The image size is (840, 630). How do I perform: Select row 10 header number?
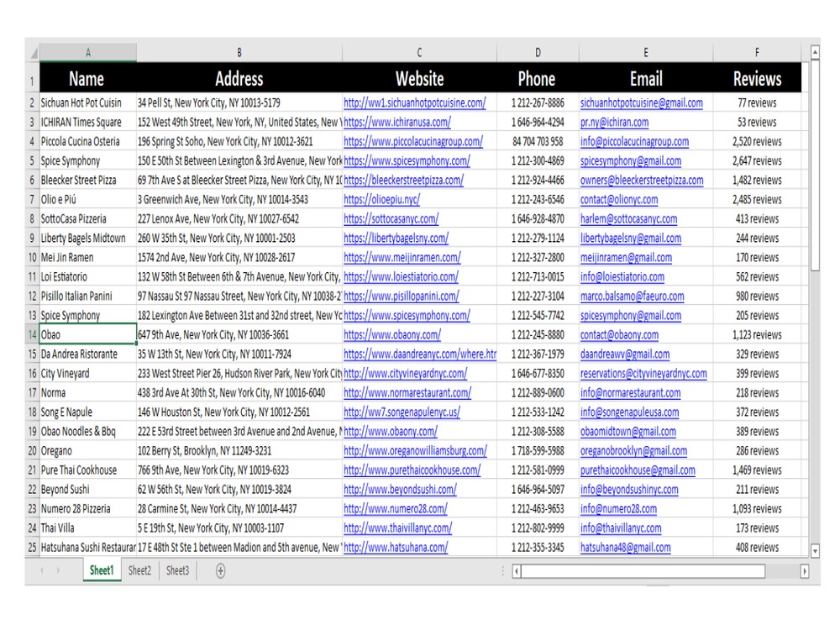tap(32, 257)
